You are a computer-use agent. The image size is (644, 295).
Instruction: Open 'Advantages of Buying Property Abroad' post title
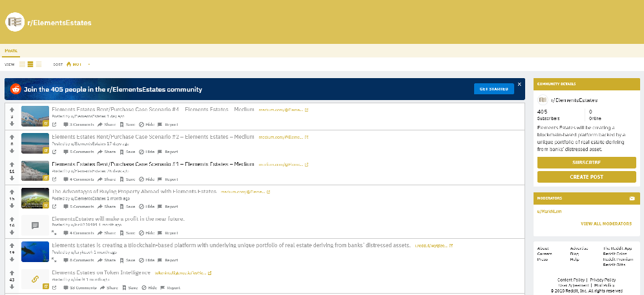(x=134, y=192)
